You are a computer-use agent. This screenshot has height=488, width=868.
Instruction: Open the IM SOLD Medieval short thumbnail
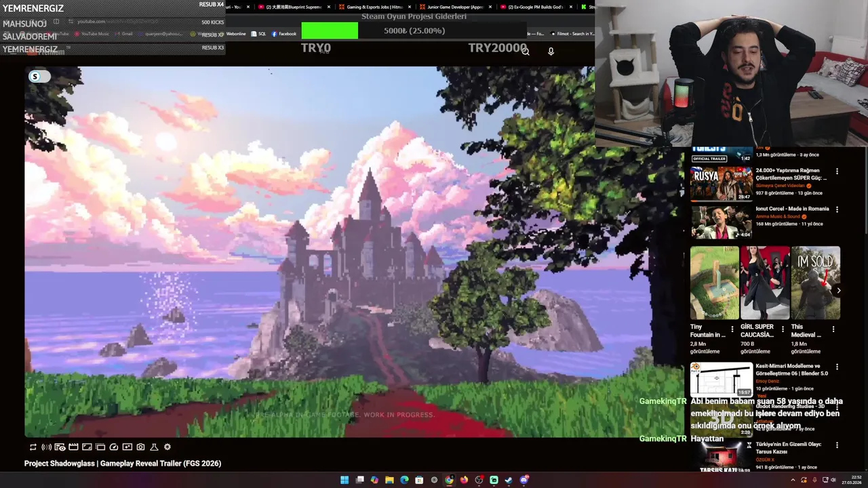(815, 283)
